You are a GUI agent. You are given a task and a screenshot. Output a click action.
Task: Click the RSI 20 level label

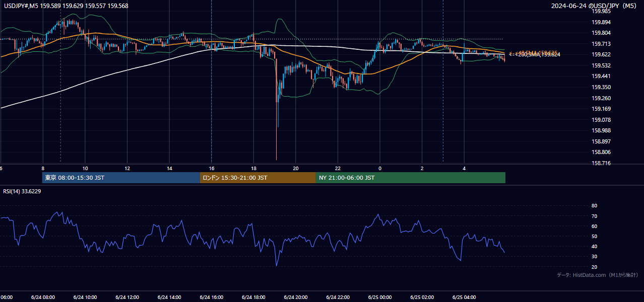coord(594,267)
